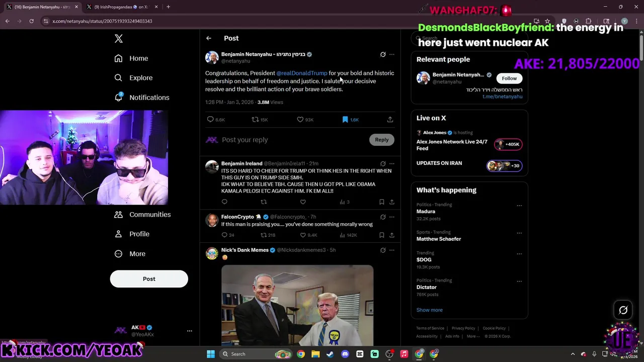Open a new browser tab
This screenshot has height=362, width=644.
pos(168,7)
